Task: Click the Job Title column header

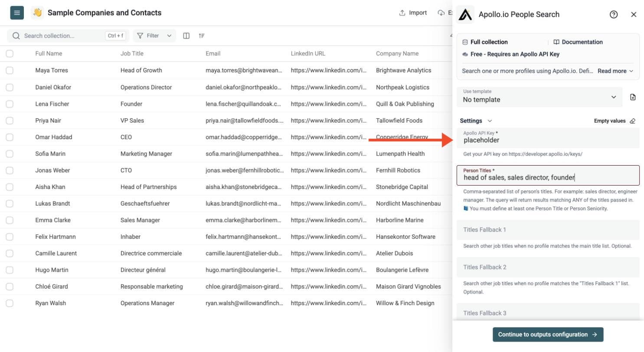Action: click(x=132, y=54)
